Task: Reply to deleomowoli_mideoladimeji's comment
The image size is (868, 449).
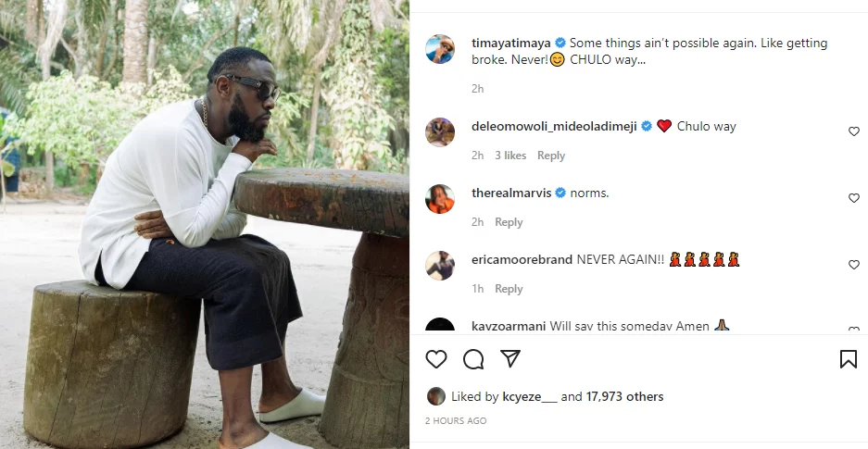Action: tap(551, 156)
